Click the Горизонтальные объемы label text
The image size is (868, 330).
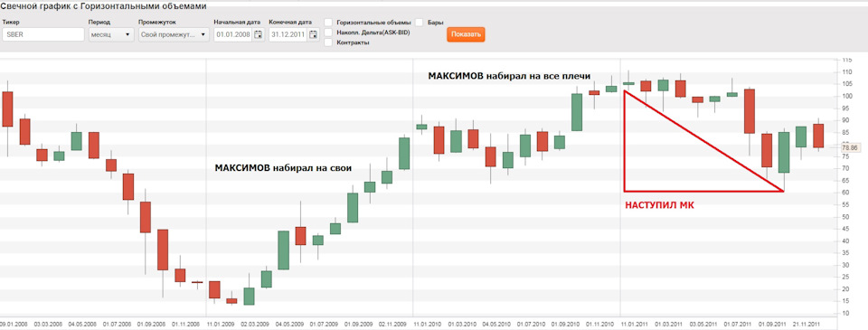[373, 23]
